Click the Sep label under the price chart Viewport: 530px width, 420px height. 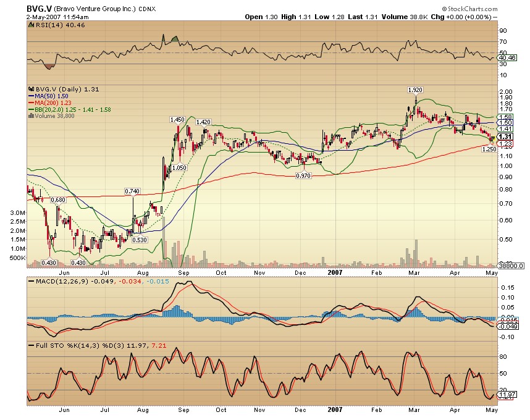pos(183,273)
